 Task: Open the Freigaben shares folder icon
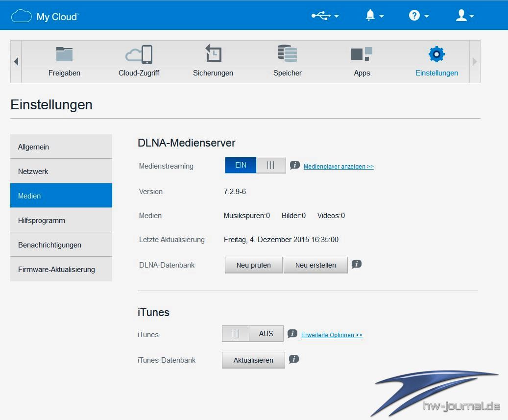click(x=64, y=54)
